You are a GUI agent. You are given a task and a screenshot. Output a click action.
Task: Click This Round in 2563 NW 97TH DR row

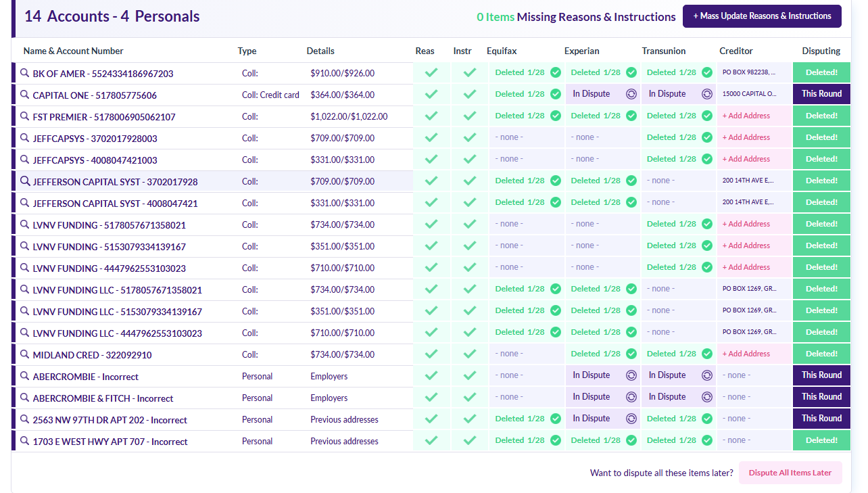coord(821,419)
